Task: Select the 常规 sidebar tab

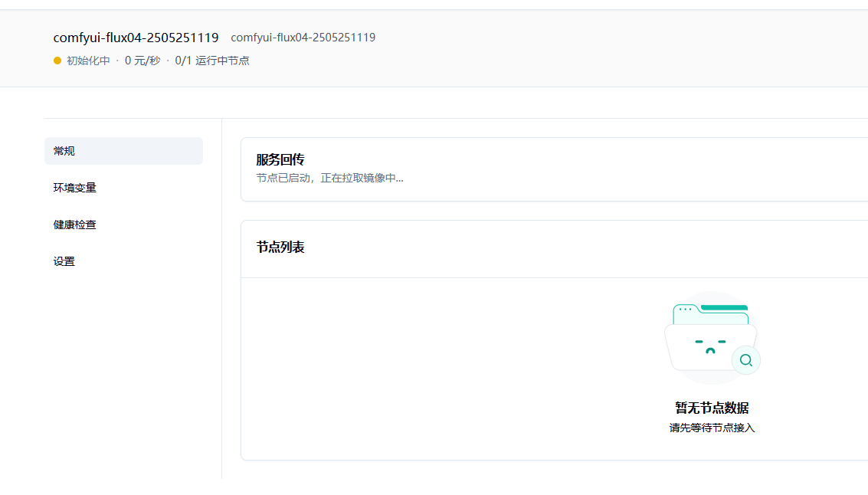Action: (x=123, y=151)
